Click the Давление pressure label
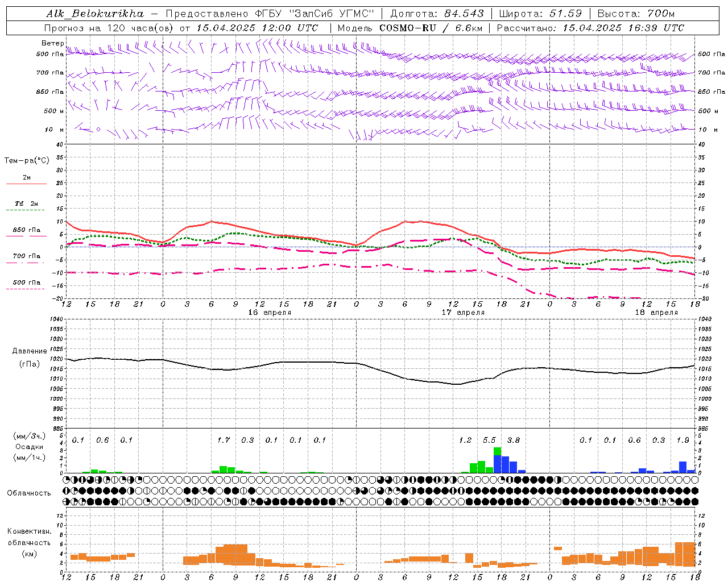The image size is (728, 582). point(30,351)
